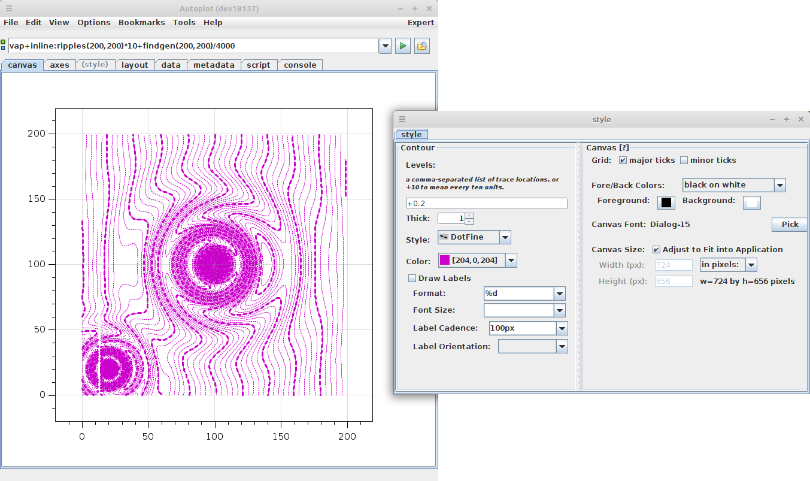This screenshot has width=810, height=481.
Task: Toggle the major ticks checkbox
Action: (624, 160)
